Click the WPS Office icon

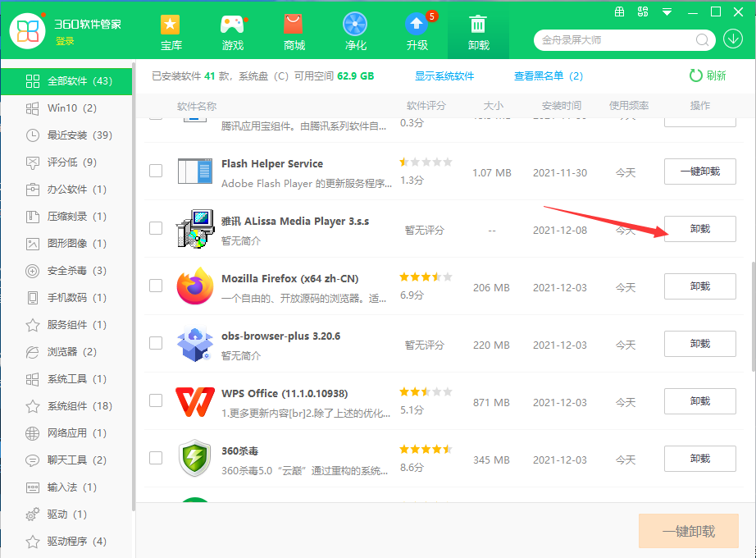[195, 401]
